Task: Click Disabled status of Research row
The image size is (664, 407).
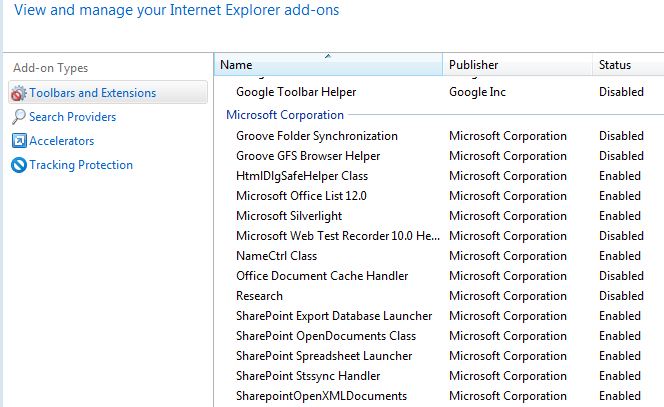Action: [621, 296]
